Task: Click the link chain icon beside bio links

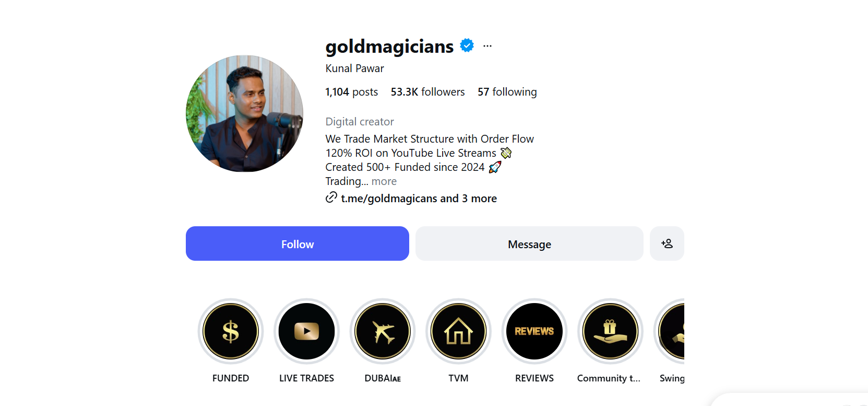Action: (331, 198)
